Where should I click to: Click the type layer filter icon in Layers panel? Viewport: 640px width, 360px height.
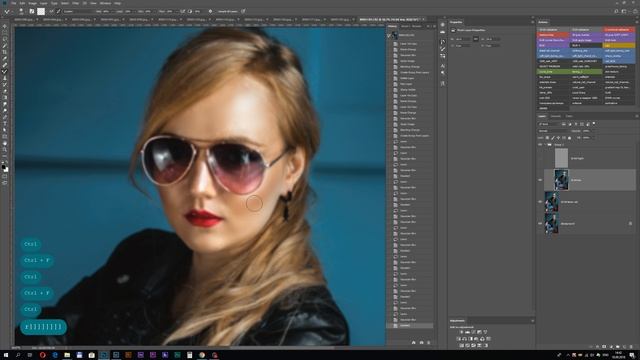576,124
